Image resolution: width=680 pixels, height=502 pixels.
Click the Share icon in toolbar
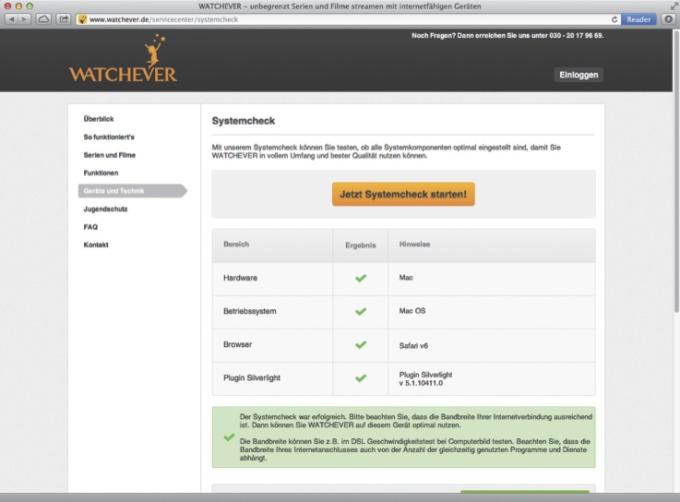[64, 19]
